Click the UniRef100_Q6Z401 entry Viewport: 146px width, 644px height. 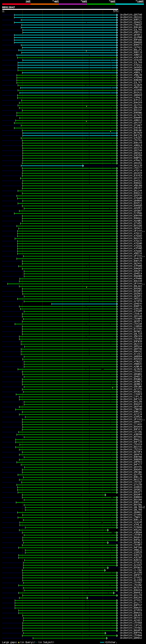131,263
